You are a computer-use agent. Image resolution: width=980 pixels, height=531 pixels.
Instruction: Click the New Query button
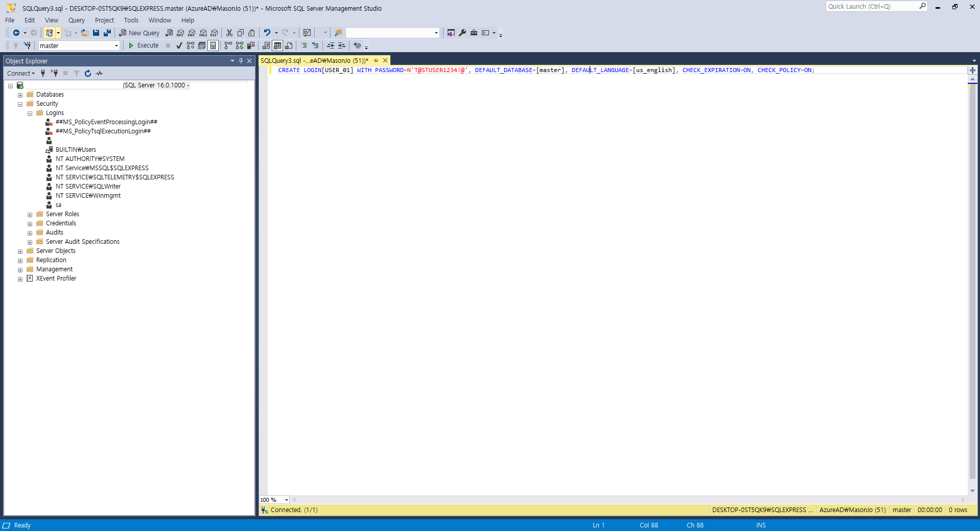(x=139, y=33)
